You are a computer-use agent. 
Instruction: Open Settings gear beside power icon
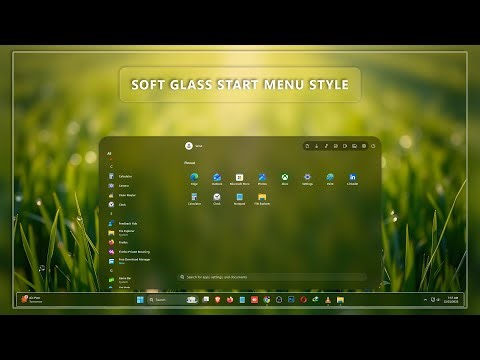point(364,146)
